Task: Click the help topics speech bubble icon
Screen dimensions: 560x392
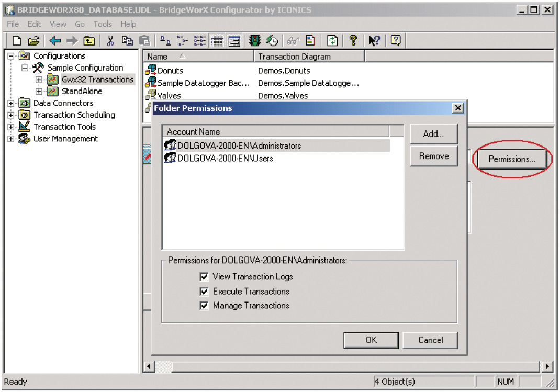Action: [x=396, y=41]
